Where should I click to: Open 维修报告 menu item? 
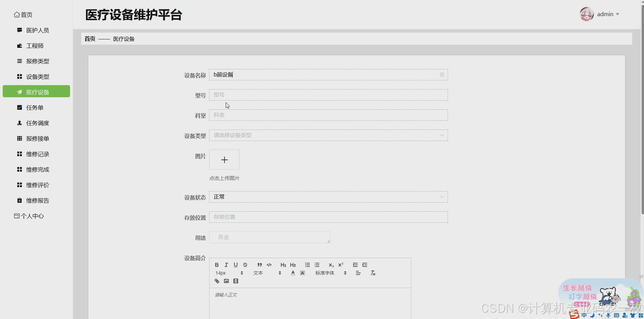tap(36, 201)
